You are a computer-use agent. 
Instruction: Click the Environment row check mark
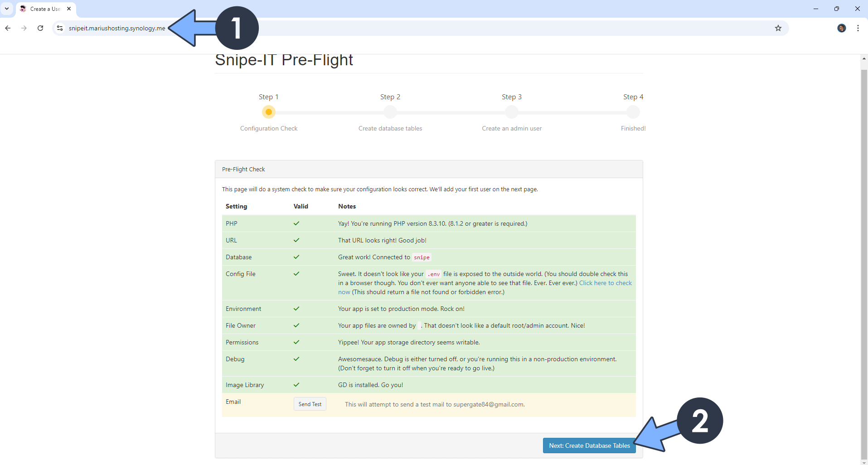(296, 309)
